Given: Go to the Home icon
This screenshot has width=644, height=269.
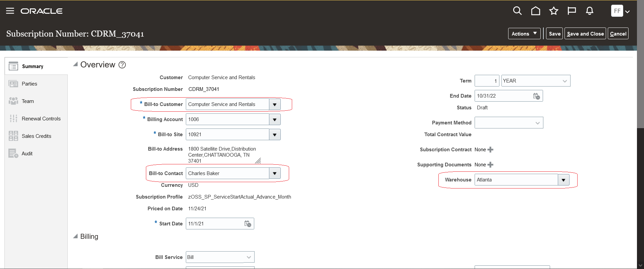Looking at the screenshot, I should [536, 11].
